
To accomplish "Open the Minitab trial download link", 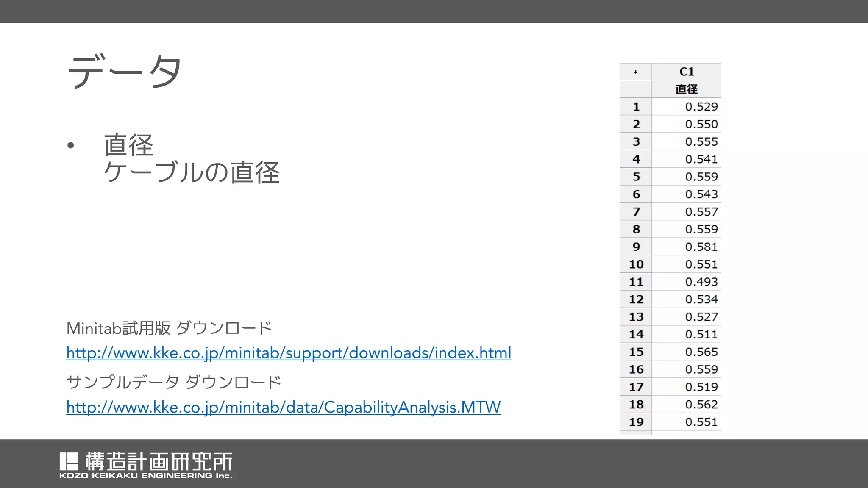I will coord(289,353).
